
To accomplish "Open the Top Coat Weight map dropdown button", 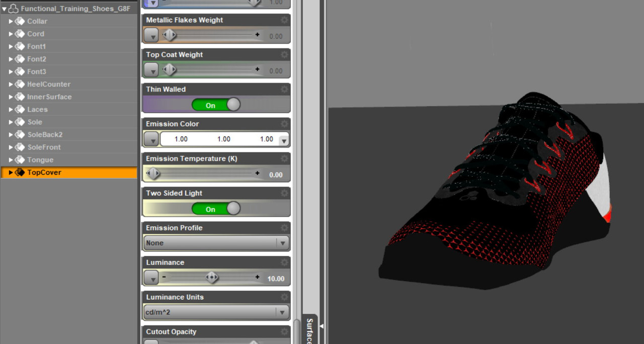I will [x=151, y=70].
